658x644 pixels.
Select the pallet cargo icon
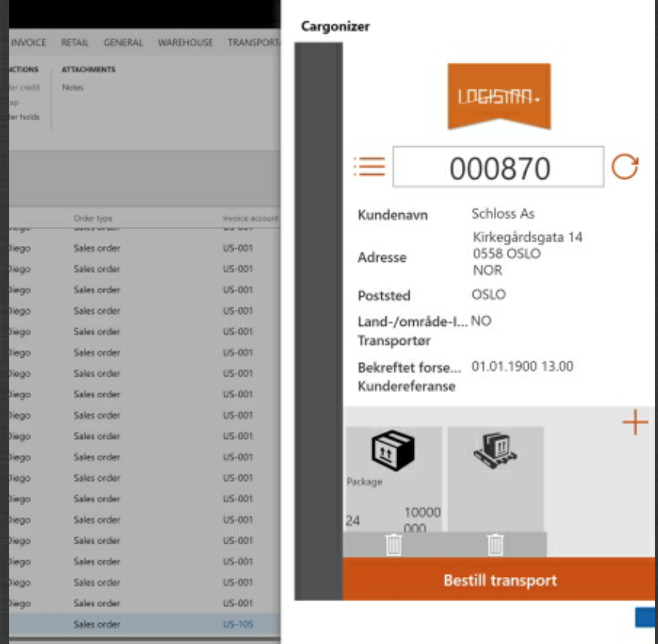tap(495, 450)
